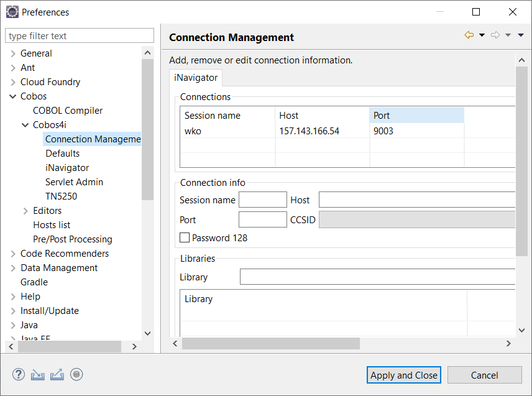The height and width of the screenshot is (396, 532).
Task: Click tree horizontal scrollbar left arrow
Action: tap(11, 346)
